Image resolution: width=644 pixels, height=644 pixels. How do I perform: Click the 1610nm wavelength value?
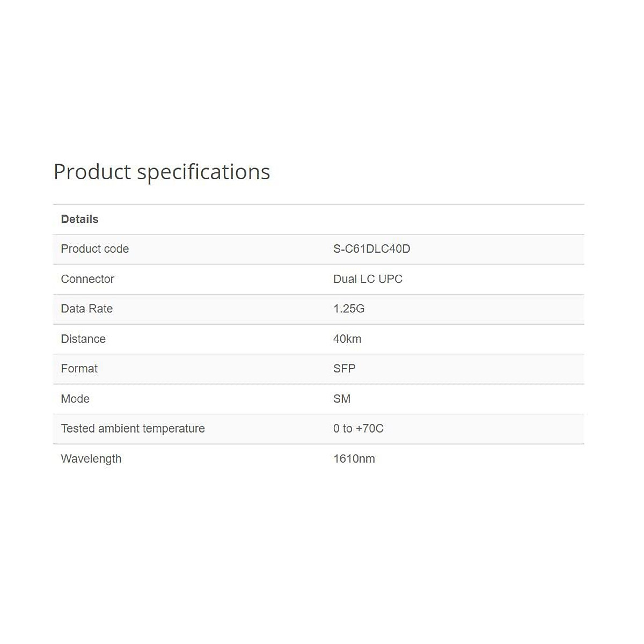[x=354, y=459]
